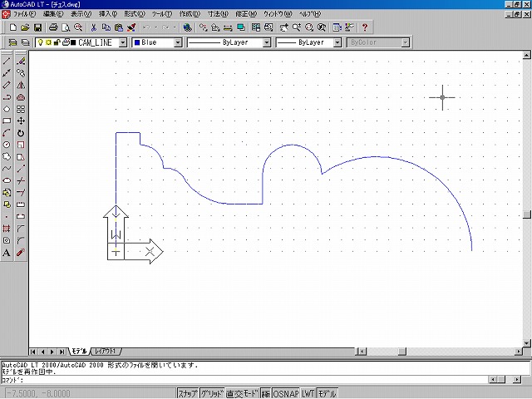Click the jump-to-first-tab arrow button

click(33, 352)
